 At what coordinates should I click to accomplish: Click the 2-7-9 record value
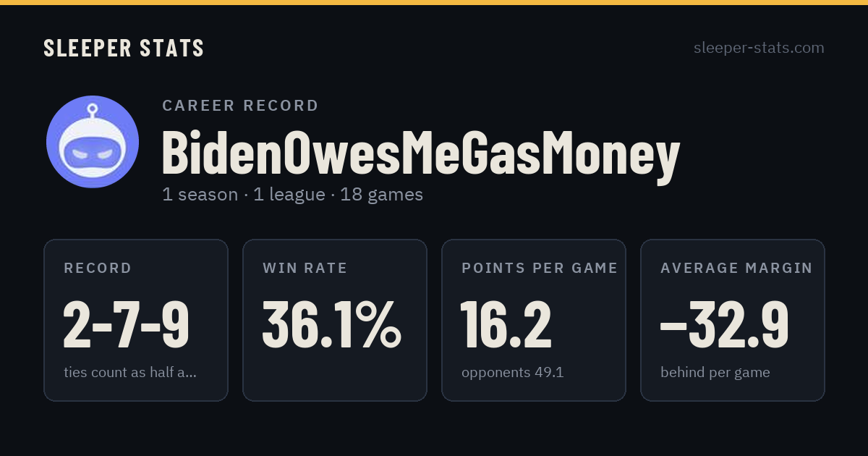pyautogui.click(x=127, y=325)
